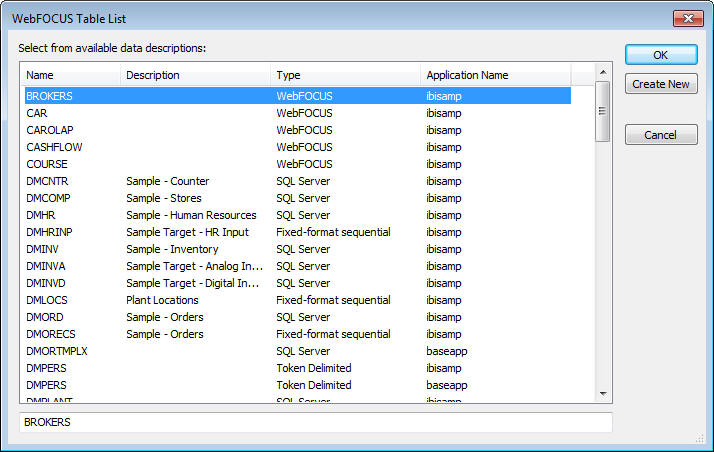Select the DMHRINP table
This screenshot has width=714, height=452.
(49, 232)
